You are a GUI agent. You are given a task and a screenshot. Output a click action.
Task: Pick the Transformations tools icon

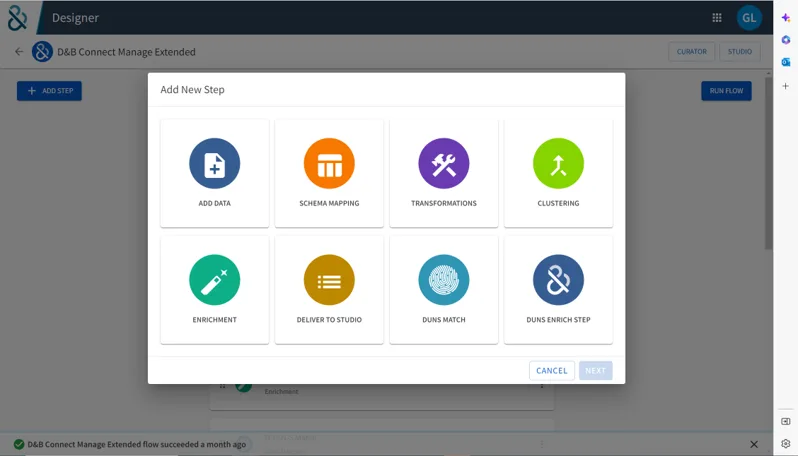[444, 163]
